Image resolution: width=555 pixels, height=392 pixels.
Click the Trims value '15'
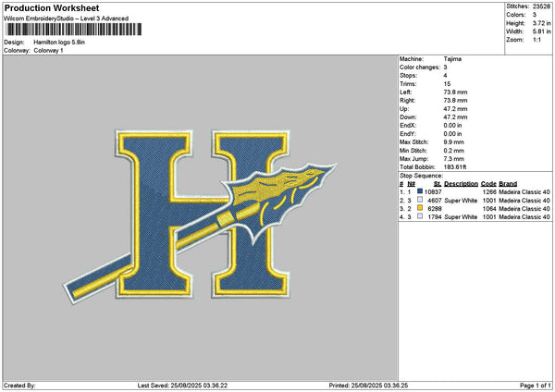tap(447, 84)
